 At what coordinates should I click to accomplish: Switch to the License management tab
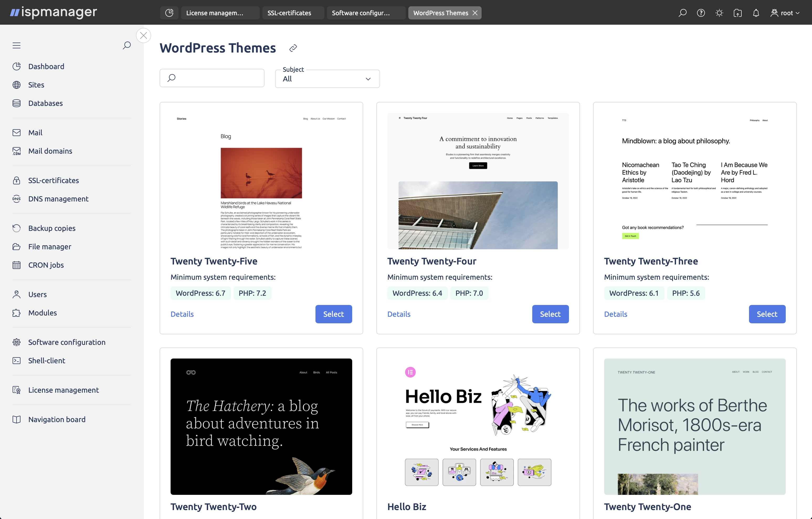pyautogui.click(x=220, y=13)
